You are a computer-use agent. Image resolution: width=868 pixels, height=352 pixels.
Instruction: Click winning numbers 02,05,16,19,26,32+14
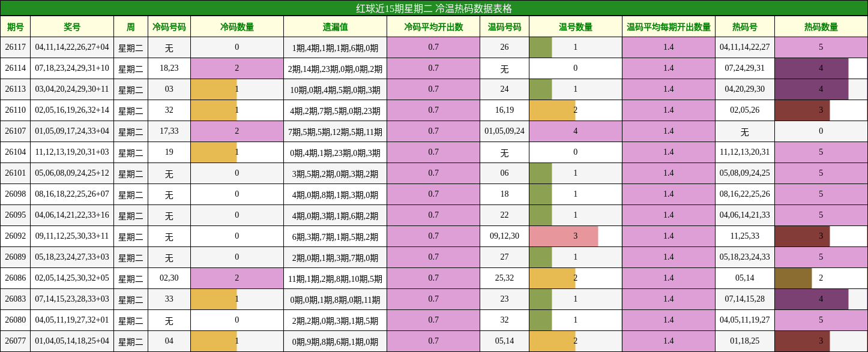(72, 110)
